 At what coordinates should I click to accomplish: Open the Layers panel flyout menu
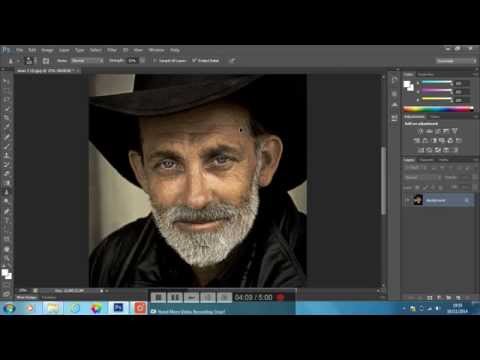click(x=475, y=160)
